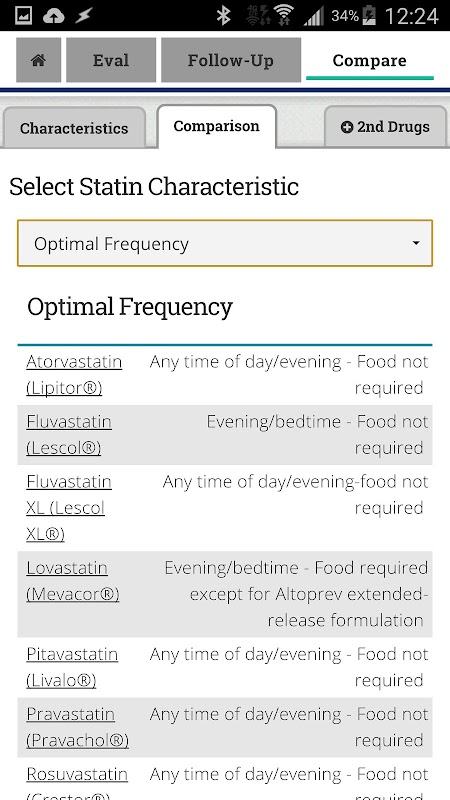Image resolution: width=450 pixels, height=800 pixels.
Task: Switch to the Eval tab
Action: click(111, 60)
